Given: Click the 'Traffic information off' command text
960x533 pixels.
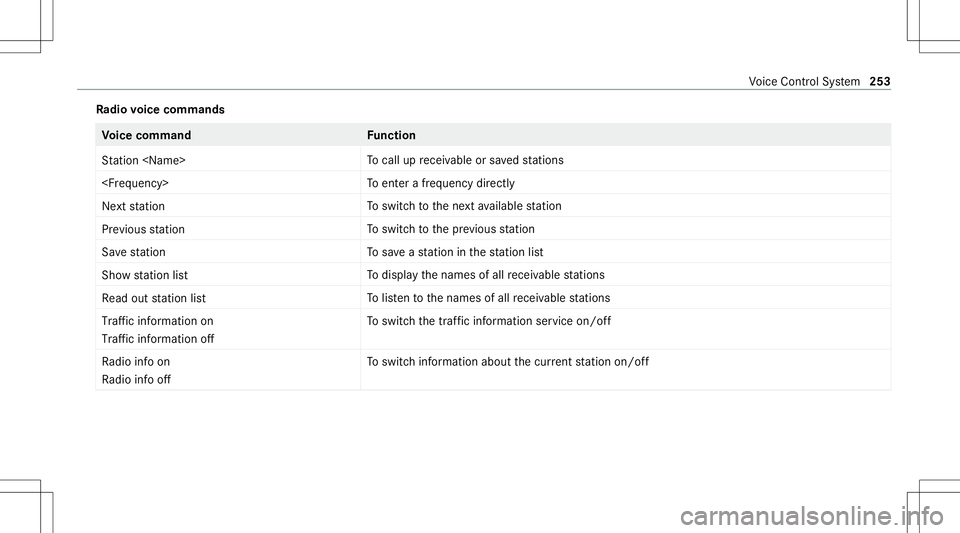Looking at the screenshot, I should click(x=158, y=339).
